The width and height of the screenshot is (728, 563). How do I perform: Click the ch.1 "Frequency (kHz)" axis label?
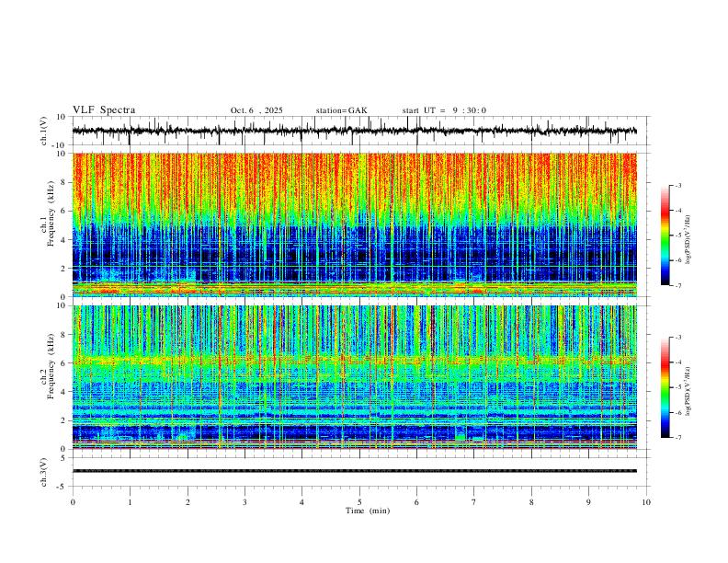[51, 213]
